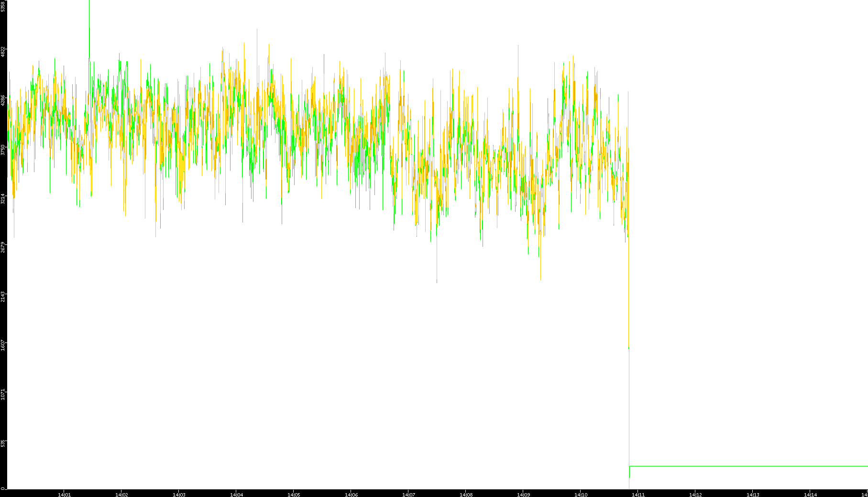Screen dimensions: 868x497
Task: Click the 14:03 time axis label
Action: click(179, 494)
